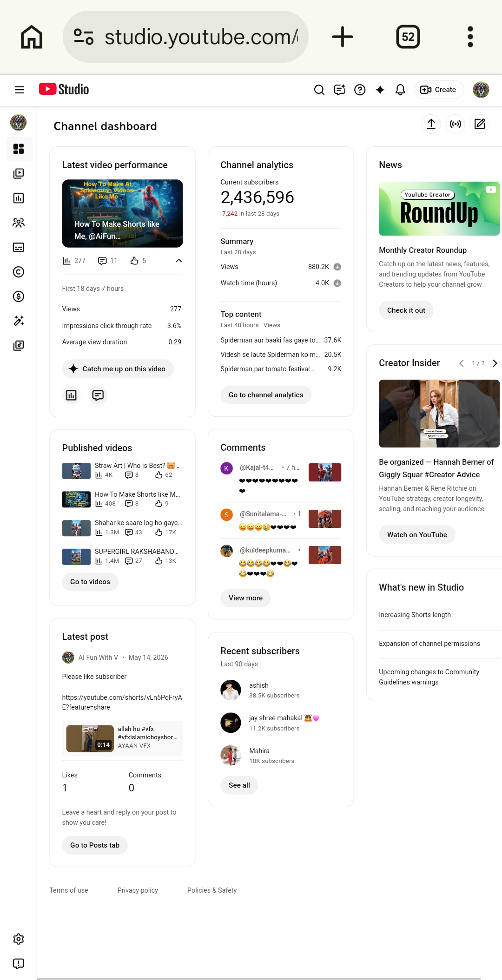
Task: Open the browser three-dot overflow menu
Action: pyautogui.click(x=470, y=37)
